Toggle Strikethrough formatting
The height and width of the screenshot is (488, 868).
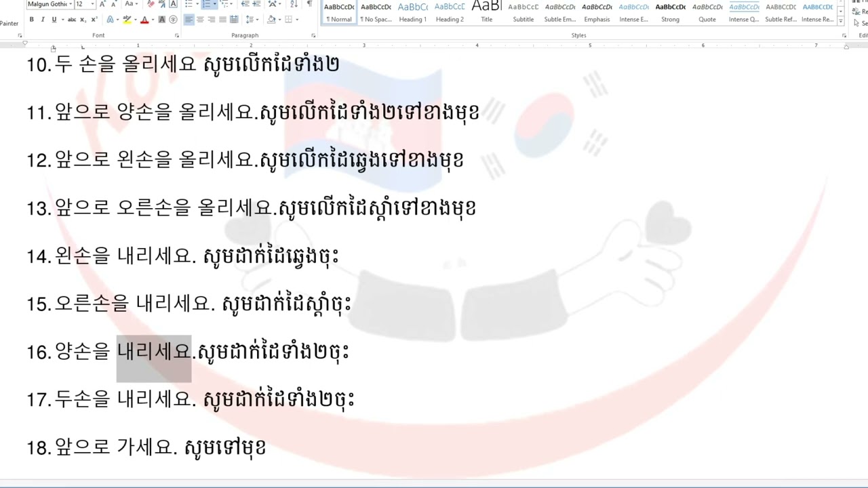72,20
